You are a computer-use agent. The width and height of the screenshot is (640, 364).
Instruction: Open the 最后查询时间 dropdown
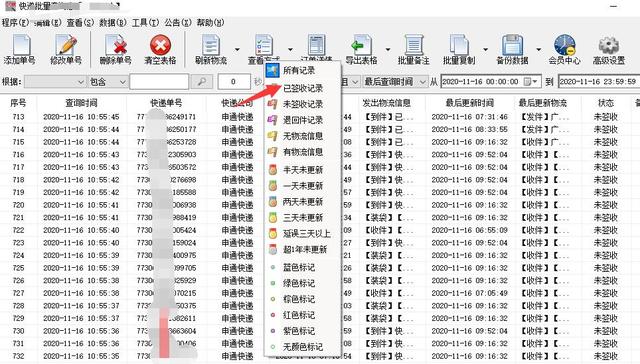(x=395, y=82)
